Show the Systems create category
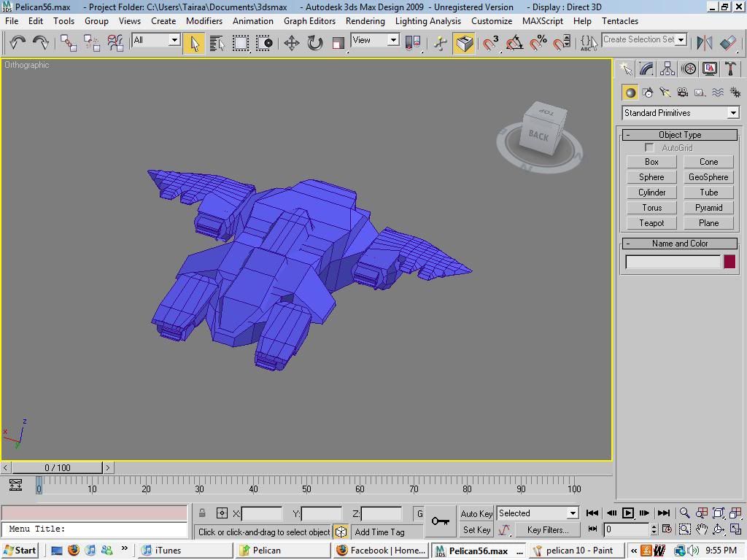 point(735,93)
